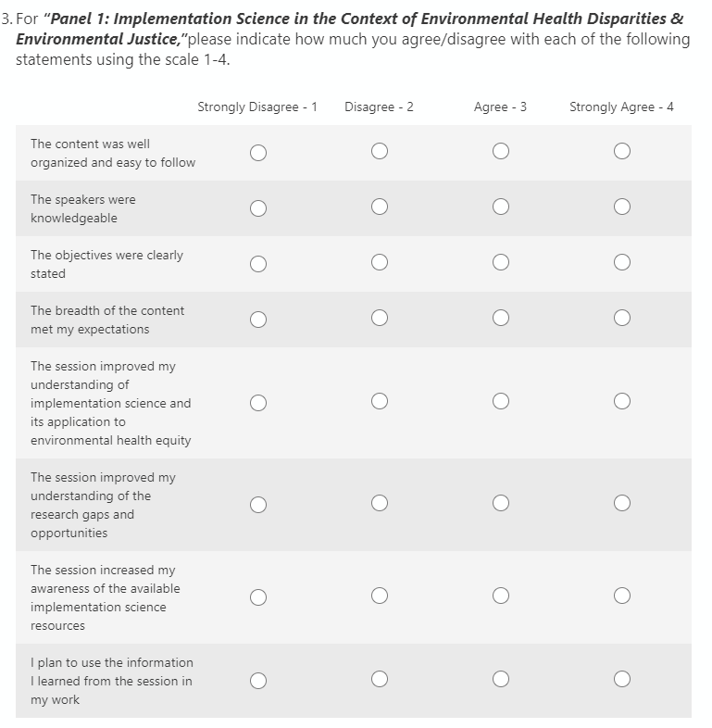Image resolution: width=712 pixels, height=728 pixels.
Task: Choose Strongly Agree for plan to use information
Action: point(622,680)
